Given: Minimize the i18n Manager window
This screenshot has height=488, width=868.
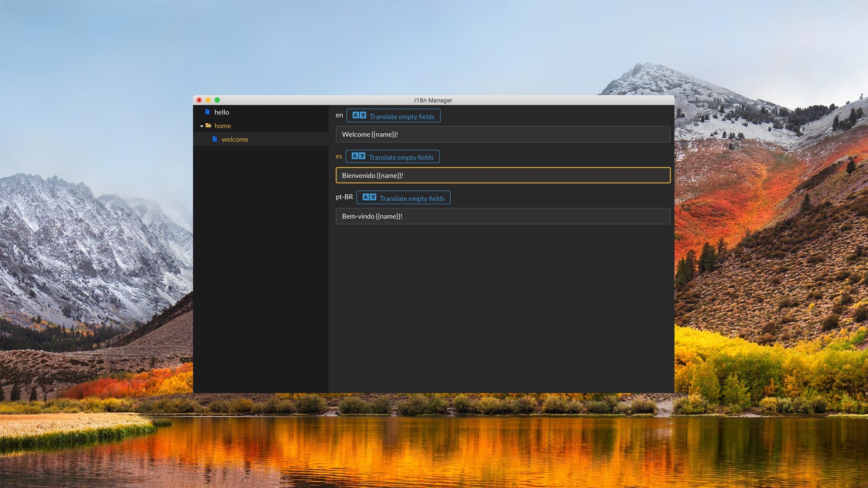Looking at the screenshot, I should 208,100.
